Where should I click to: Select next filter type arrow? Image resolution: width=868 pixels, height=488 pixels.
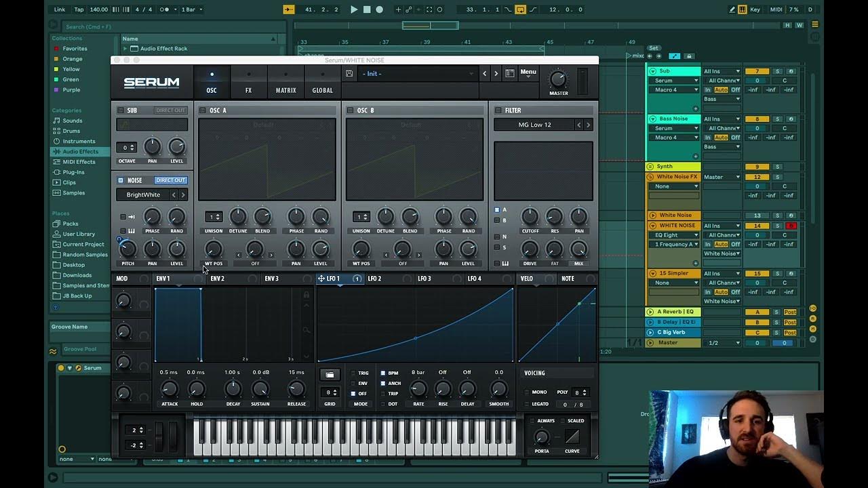[588, 125]
